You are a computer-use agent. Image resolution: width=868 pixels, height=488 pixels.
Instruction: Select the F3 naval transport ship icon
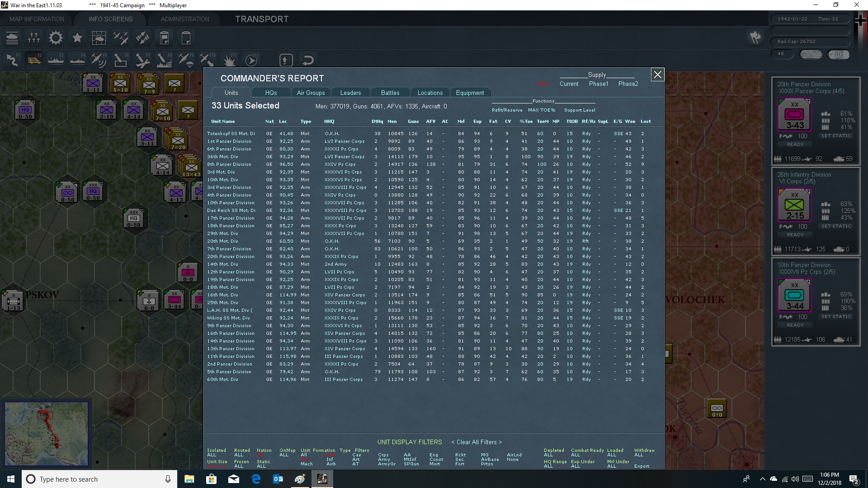coord(56,60)
